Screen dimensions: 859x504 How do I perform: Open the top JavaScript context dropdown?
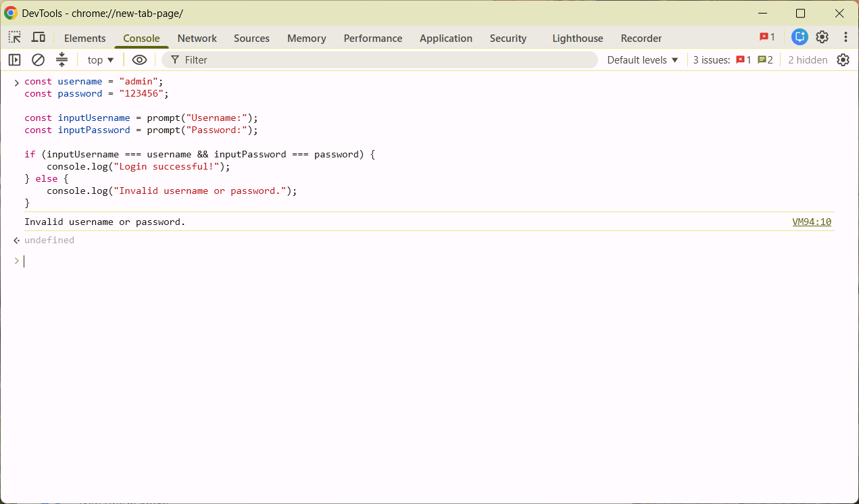pos(101,60)
